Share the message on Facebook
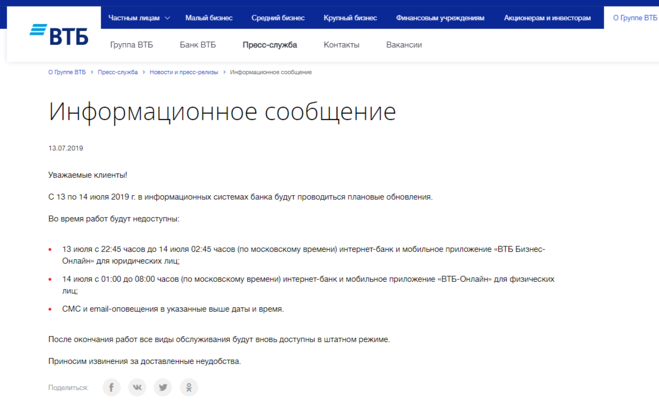 (111, 387)
